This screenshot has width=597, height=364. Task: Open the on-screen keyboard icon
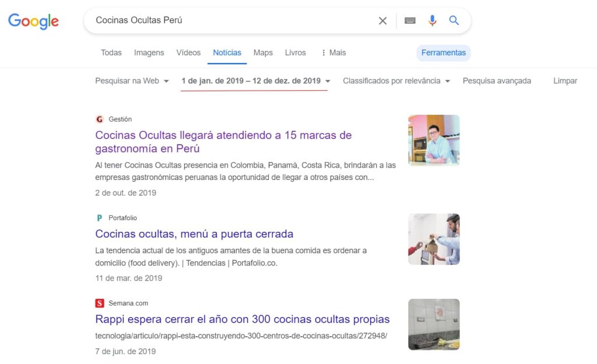pos(410,20)
